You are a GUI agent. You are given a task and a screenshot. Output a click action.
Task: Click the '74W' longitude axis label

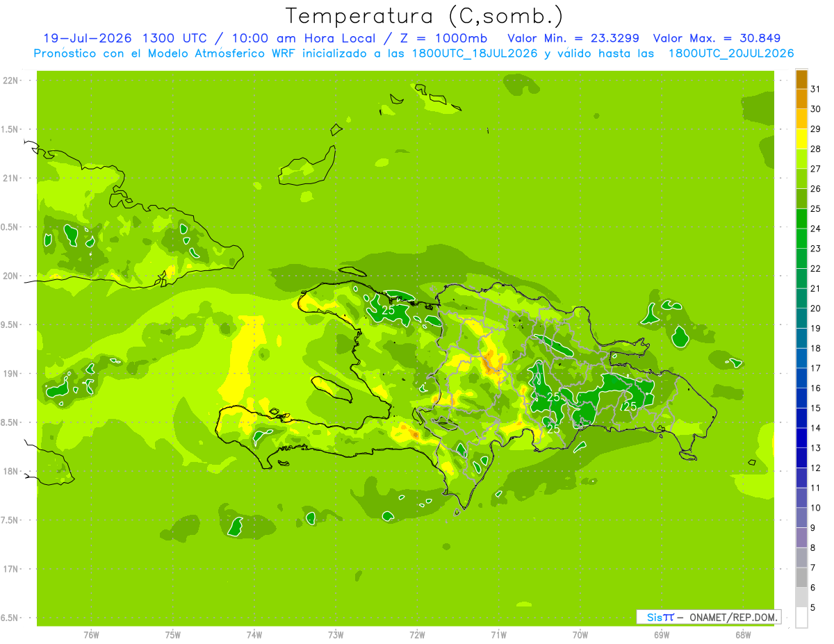point(254,634)
